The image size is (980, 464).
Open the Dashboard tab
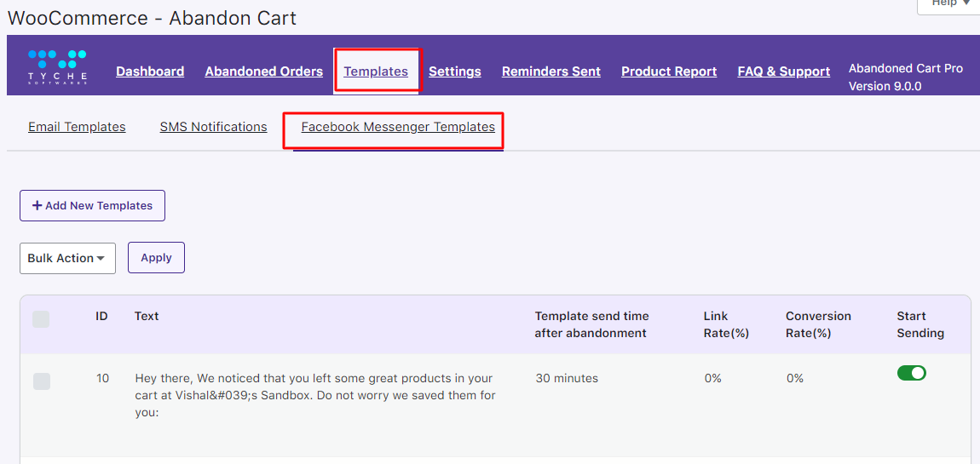(150, 72)
